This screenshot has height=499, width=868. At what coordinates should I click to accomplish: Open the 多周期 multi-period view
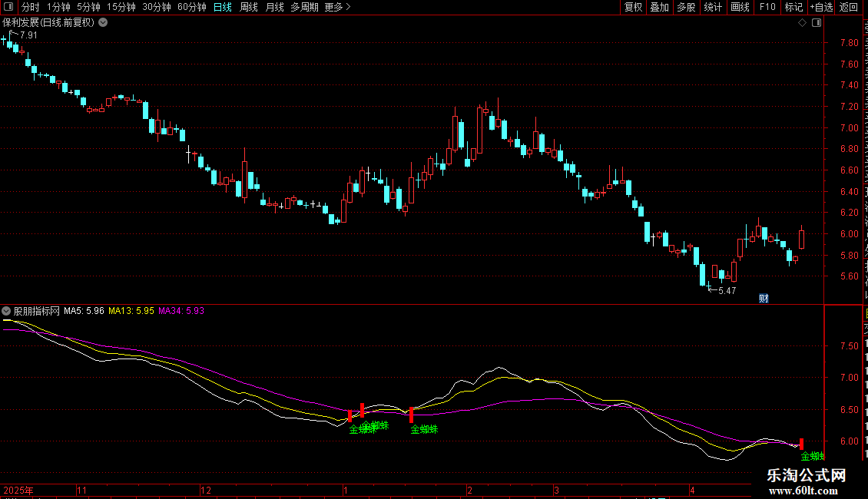point(304,7)
